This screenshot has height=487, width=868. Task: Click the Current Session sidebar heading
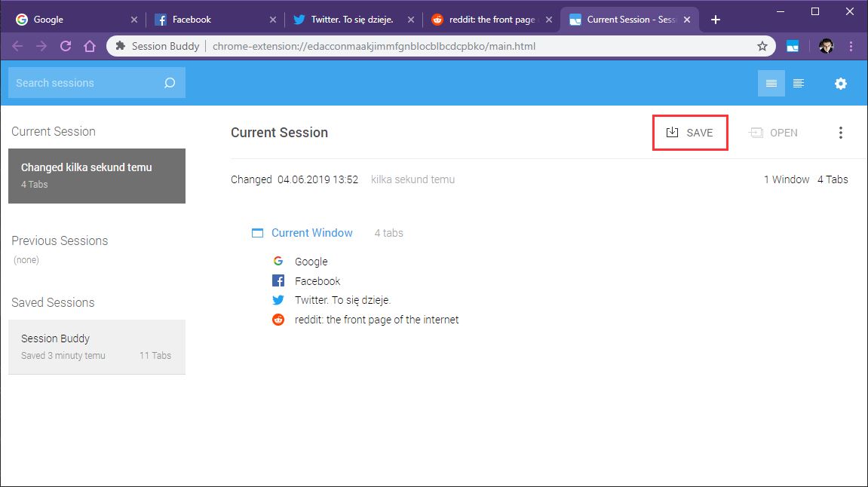point(53,132)
